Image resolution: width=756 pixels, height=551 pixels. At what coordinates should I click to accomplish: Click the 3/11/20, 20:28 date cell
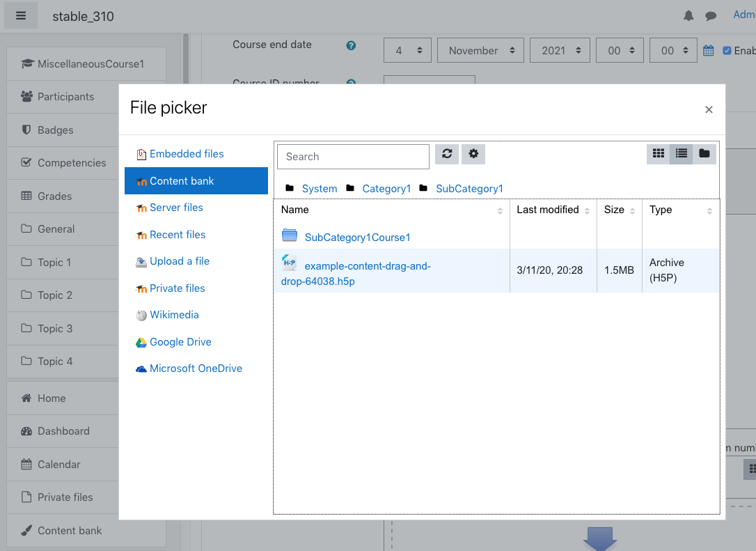553,271
